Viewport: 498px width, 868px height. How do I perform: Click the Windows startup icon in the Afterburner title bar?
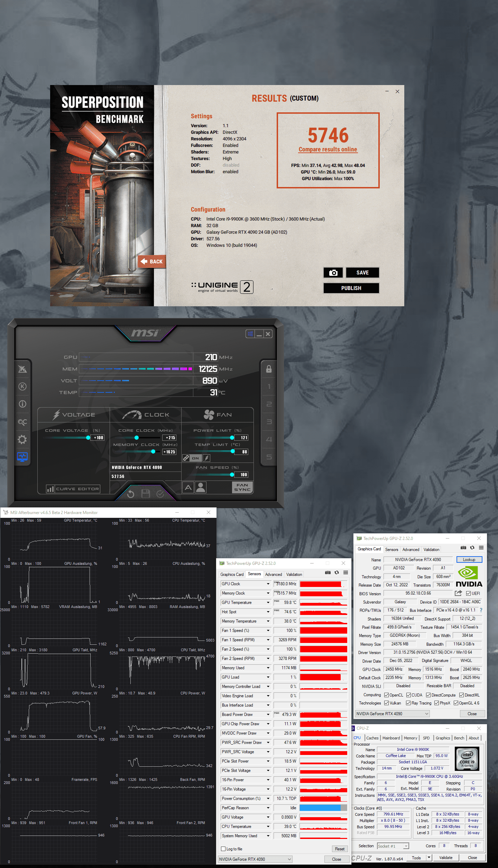pos(250,334)
